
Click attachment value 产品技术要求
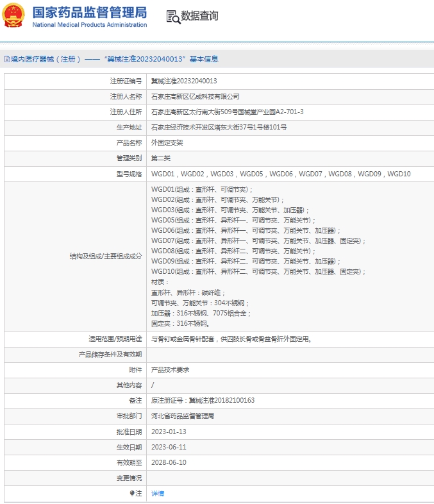171,370
